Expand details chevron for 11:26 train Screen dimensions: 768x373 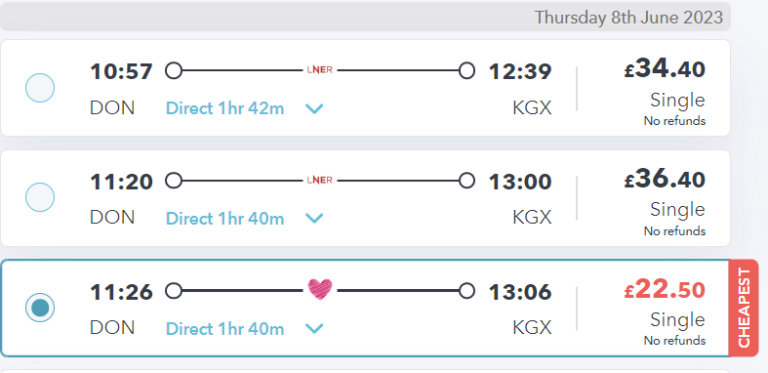(314, 328)
